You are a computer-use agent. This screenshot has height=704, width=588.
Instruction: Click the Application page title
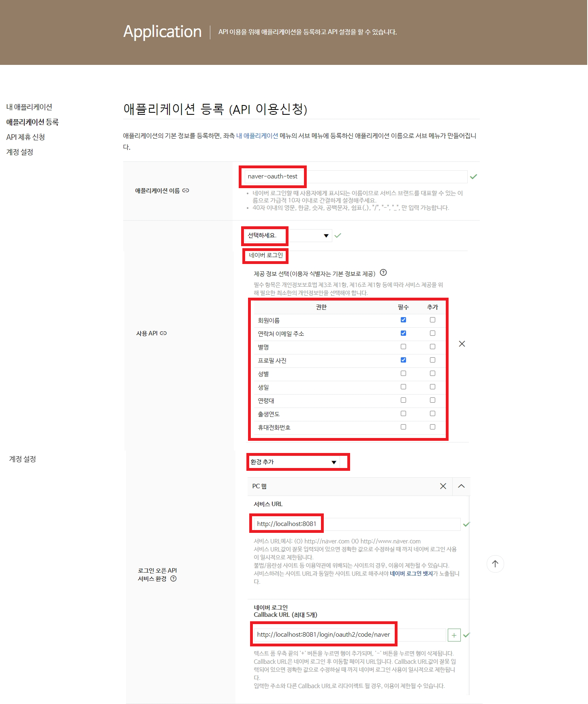click(163, 32)
